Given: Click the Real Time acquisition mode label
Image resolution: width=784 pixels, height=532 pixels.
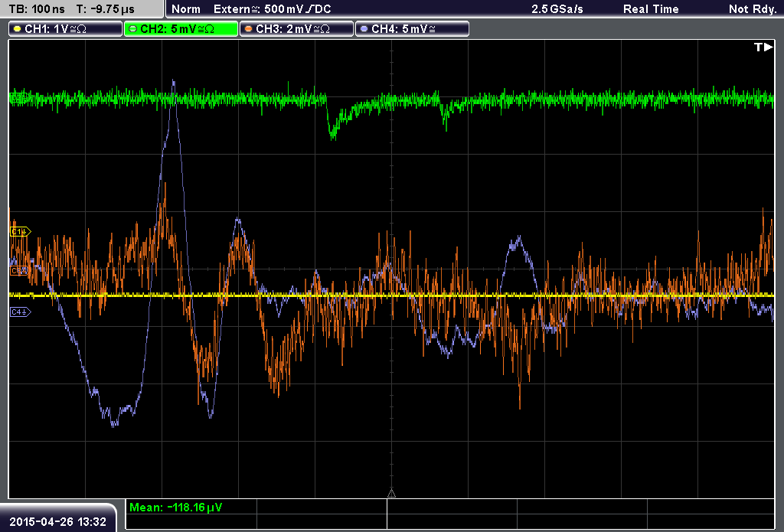Looking at the screenshot, I should click(651, 9).
